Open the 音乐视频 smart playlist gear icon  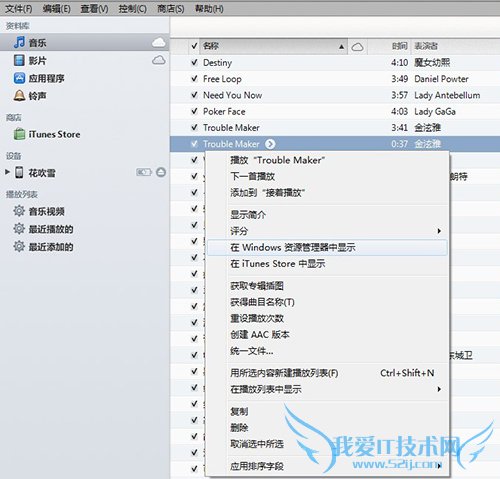(19, 211)
